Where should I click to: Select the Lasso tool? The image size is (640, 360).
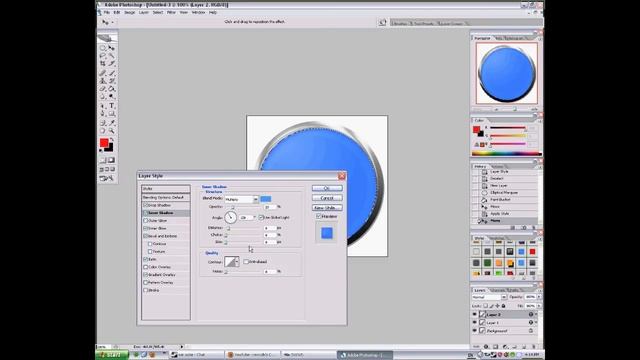(x=102, y=56)
